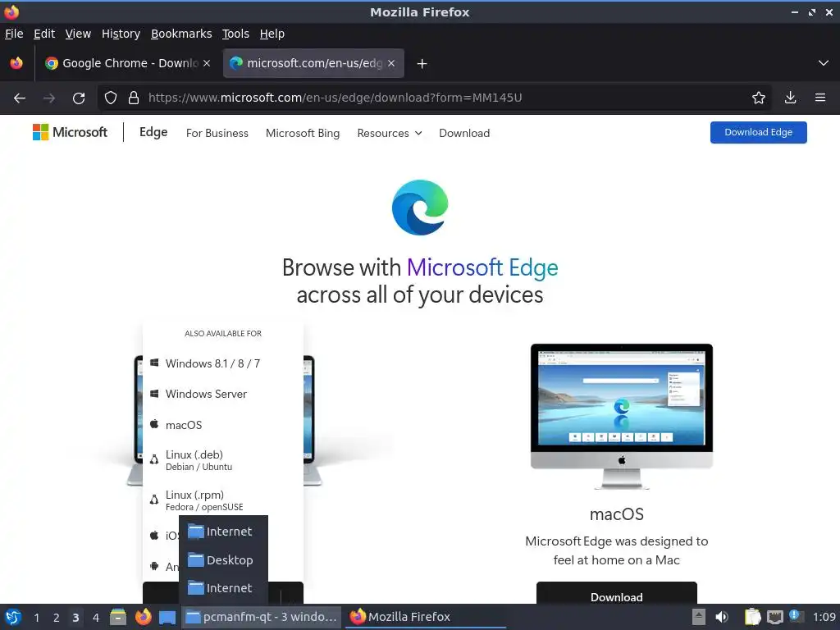Open the History menu

pos(121,34)
